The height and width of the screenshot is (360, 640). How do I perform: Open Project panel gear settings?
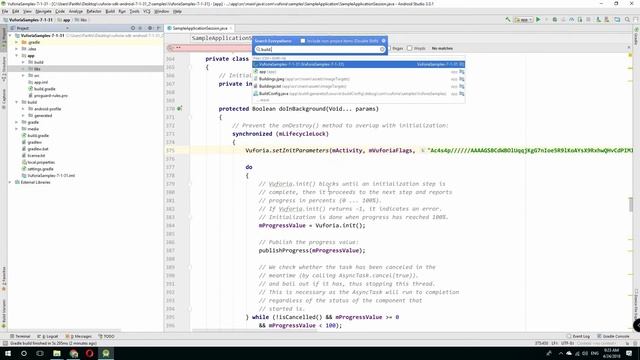(x=150, y=28)
